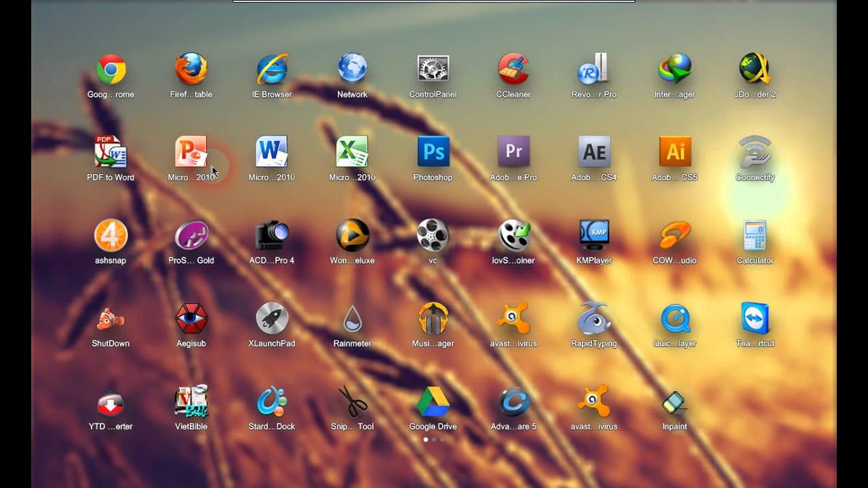Image resolution: width=868 pixels, height=488 pixels.
Task: Open Aegisub subtitle editor icon
Action: [191, 318]
